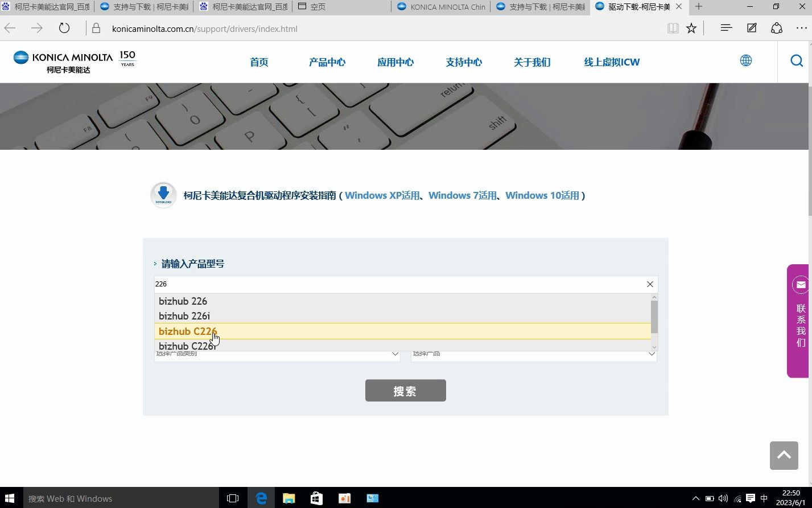Open the action center notification icon
Screen dimensions: 812x508
751,498
